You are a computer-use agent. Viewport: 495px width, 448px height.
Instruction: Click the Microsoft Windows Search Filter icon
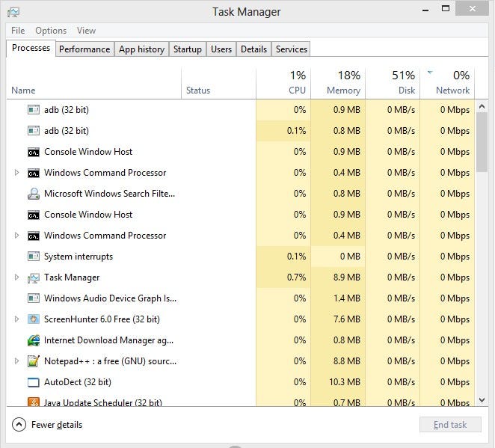tap(34, 194)
